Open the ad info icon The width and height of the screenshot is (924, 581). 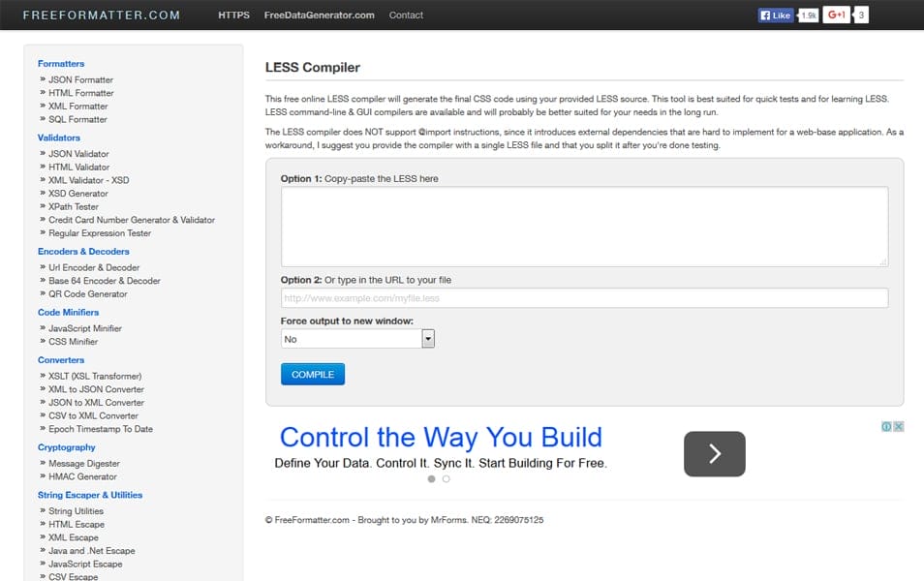tap(886, 427)
